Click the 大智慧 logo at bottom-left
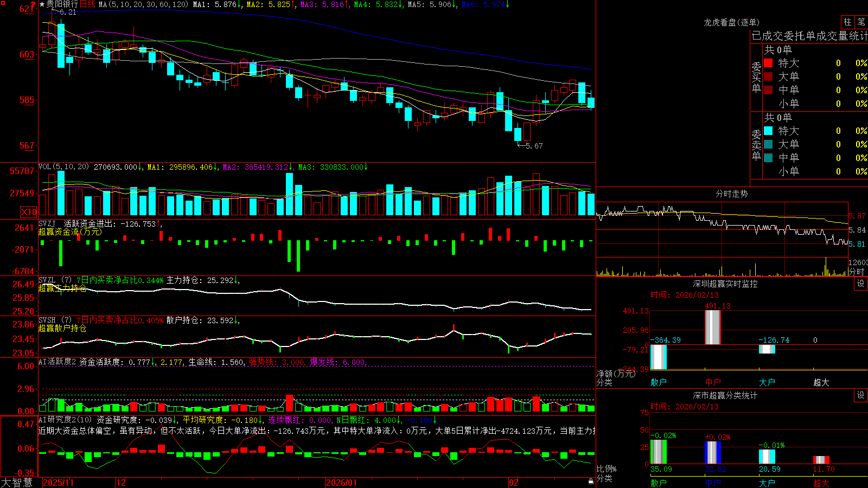Image resolution: width=868 pixels, height=488 pixels. [x=17, y=483]
